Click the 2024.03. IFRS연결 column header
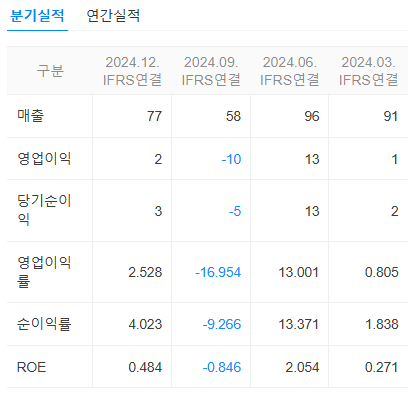Image resolution: width=414 pixels, height=396 pixels. click(x=368, y=71)
